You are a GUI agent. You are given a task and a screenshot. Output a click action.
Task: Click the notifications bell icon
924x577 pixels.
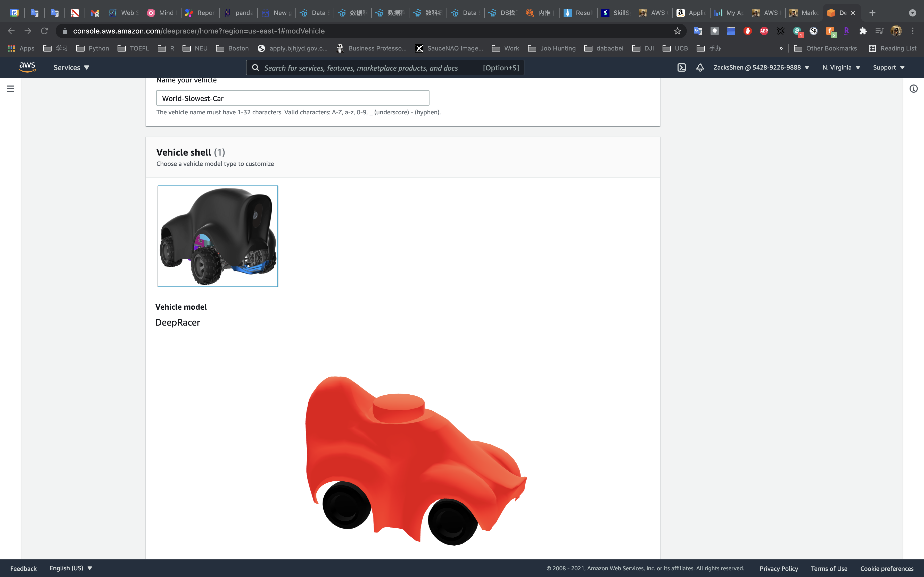pos(700,67)
